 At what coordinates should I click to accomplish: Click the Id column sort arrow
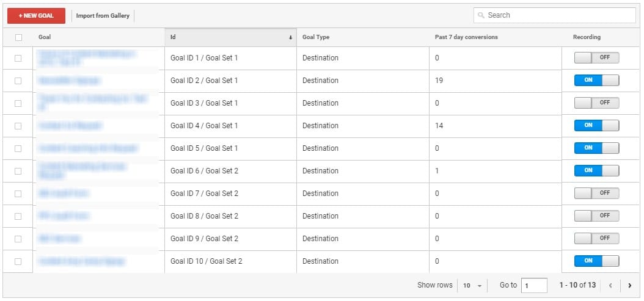(x=290, y=37)
